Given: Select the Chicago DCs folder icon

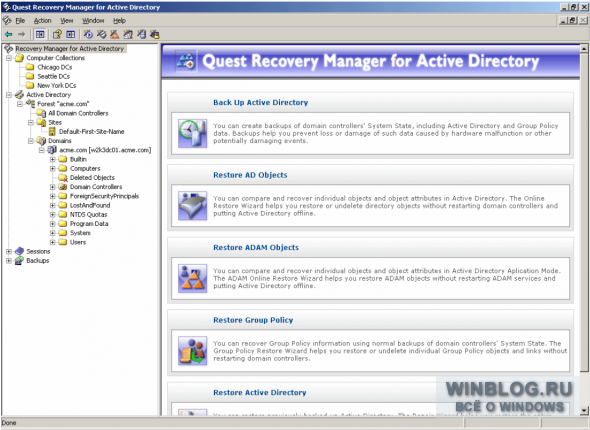Looking at the screenshot, I should pyautogui.click(x=30, y=67).
